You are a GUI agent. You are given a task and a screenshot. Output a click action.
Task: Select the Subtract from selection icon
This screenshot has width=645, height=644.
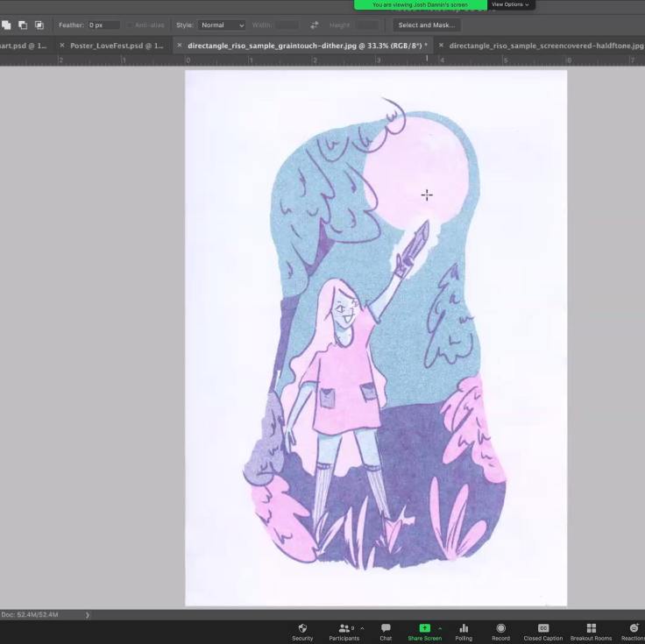23,25
